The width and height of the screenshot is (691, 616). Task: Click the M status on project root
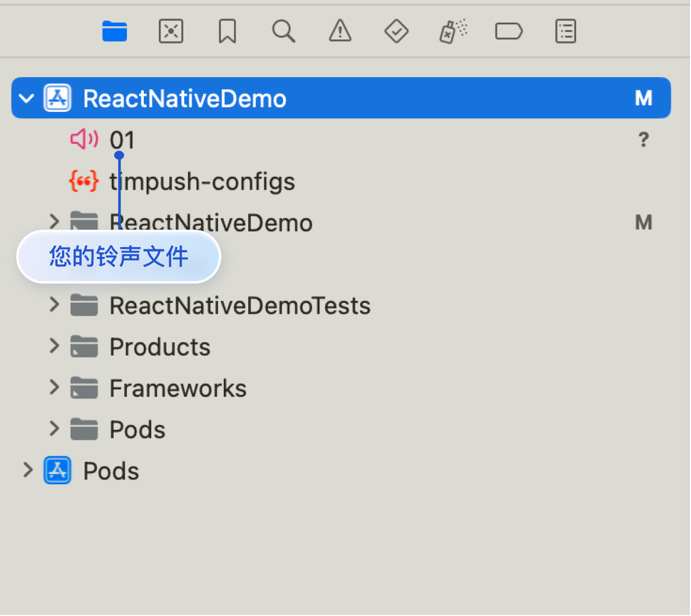pyautogui.click(x=643, y=99)
